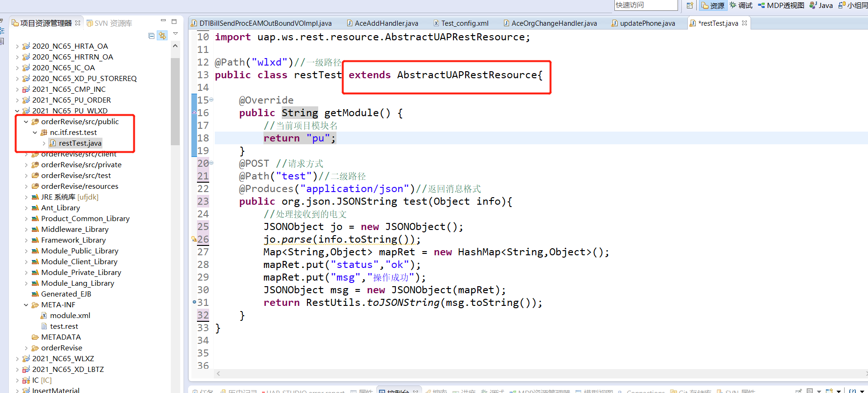Open the project explorer view menu arrow
Viewport: 868px width, 393px height.
(175, 34)
